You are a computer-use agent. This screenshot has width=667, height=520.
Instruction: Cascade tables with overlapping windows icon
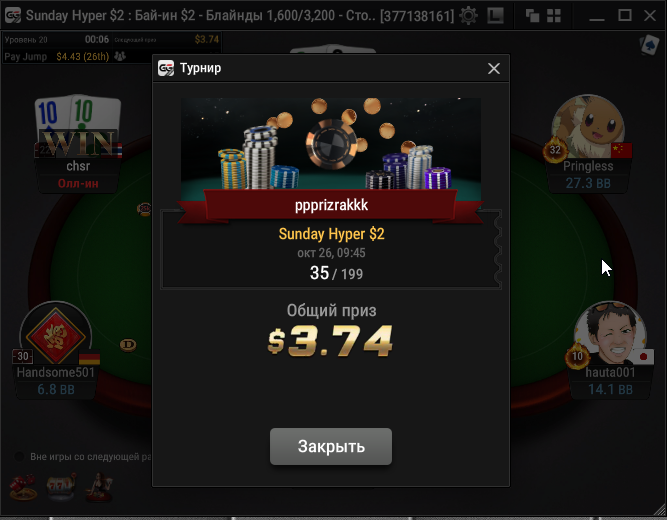pyautogui.click(x=532, y=16)
